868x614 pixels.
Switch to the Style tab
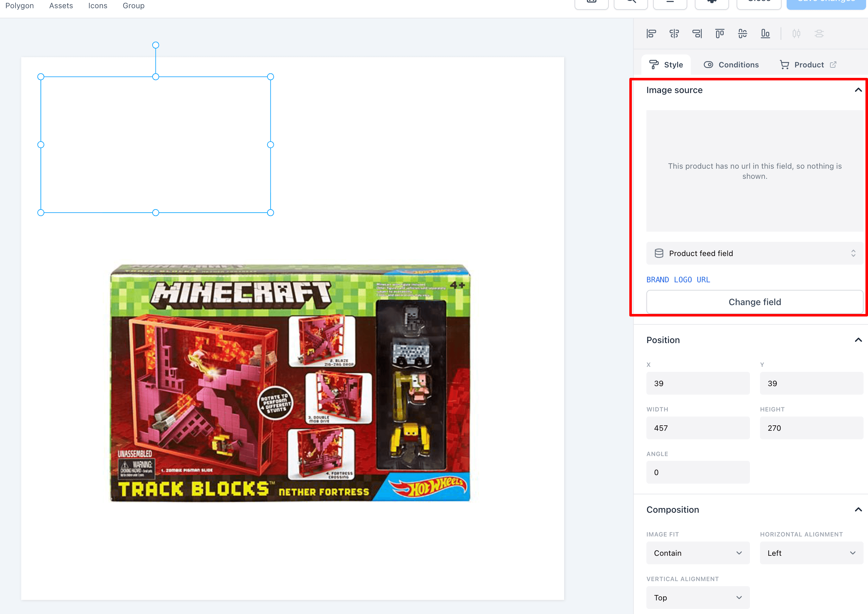pos(666,65)
